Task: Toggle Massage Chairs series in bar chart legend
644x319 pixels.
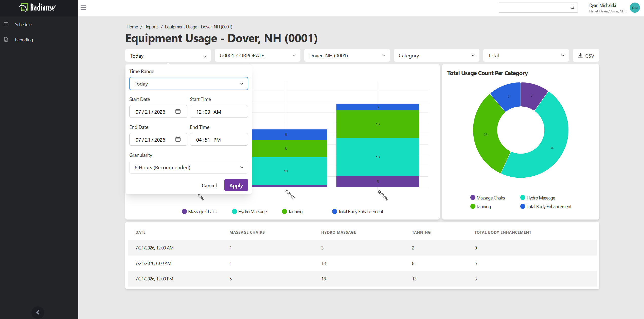Action: (x=199, y=212)
